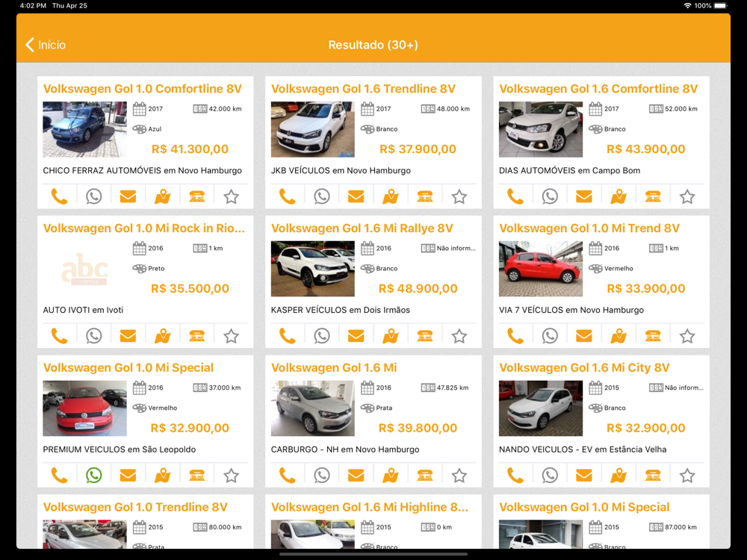Open Volkswagen Gol 1.0 Trendline 8V title
The image size is (747, 560).
[x=135, y=508]
